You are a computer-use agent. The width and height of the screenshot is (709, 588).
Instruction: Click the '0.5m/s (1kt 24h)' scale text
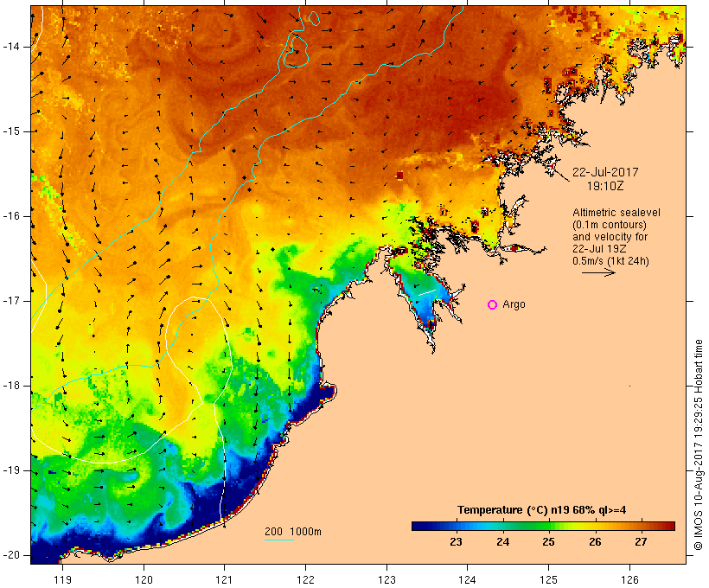611,261
